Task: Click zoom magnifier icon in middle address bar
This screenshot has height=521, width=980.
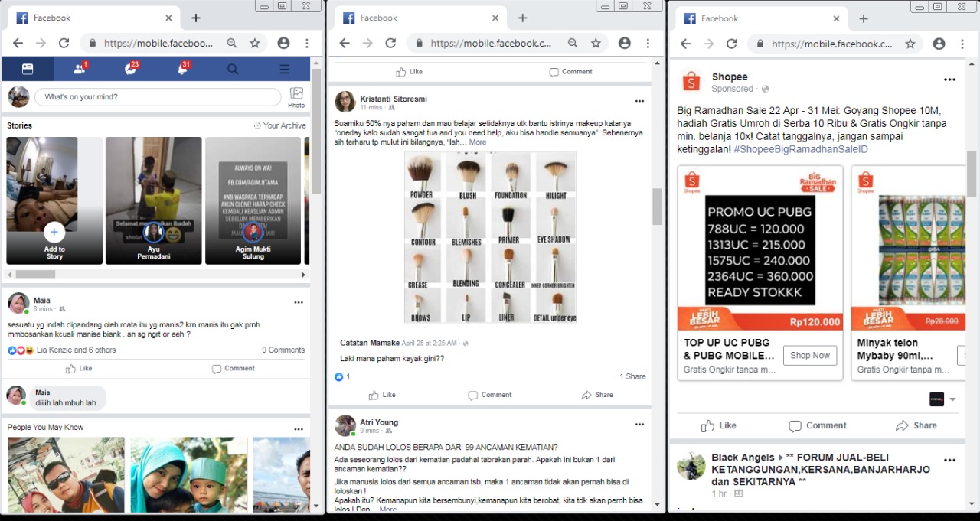Action: (x=573, y=44)
